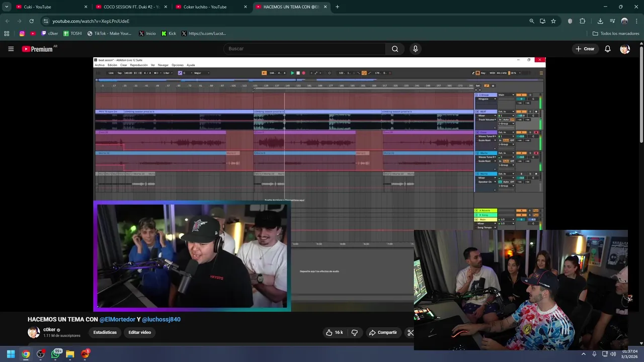Click the YouTube 'Buscar' search field
This screenshot has width=644, height=362.
coord(304,49)
